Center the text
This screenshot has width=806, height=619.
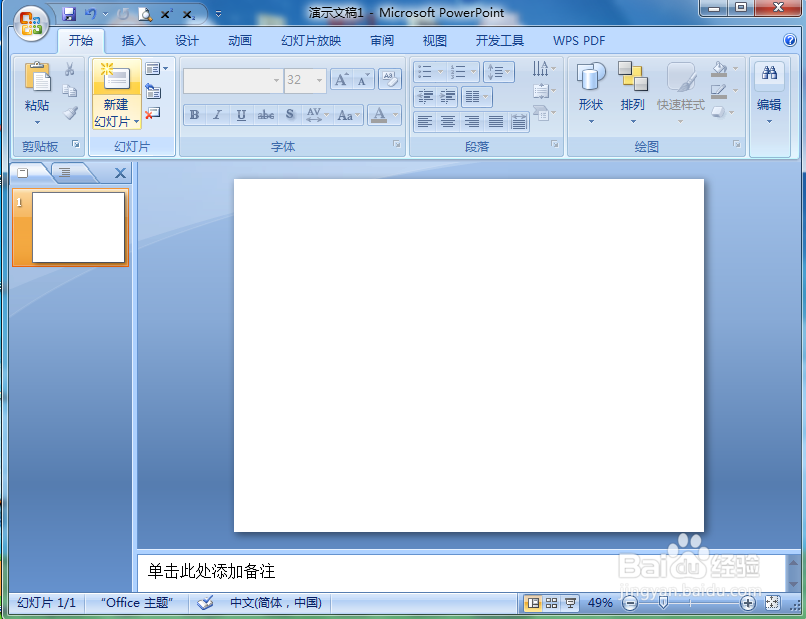(448, 122)
